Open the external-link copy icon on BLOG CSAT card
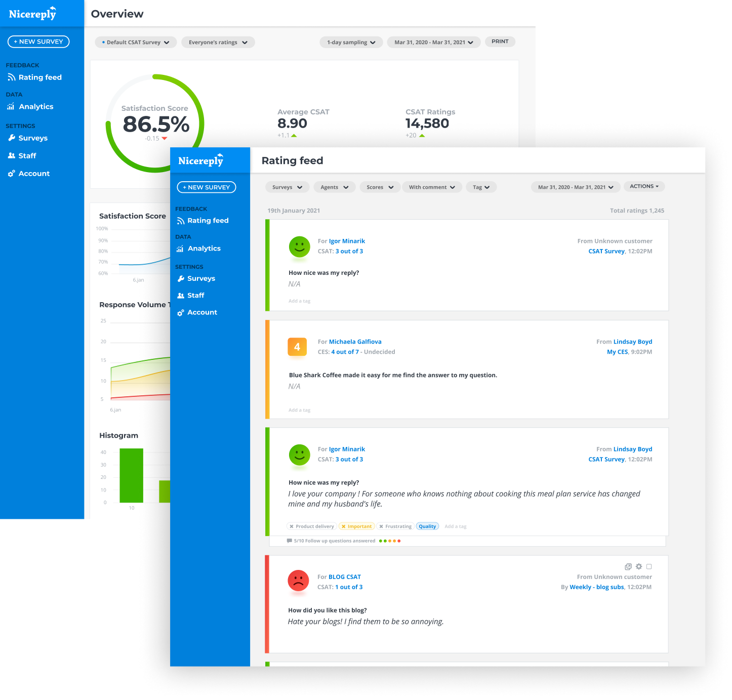This screenshot has width=732, height=700. (x=628, y=566)
